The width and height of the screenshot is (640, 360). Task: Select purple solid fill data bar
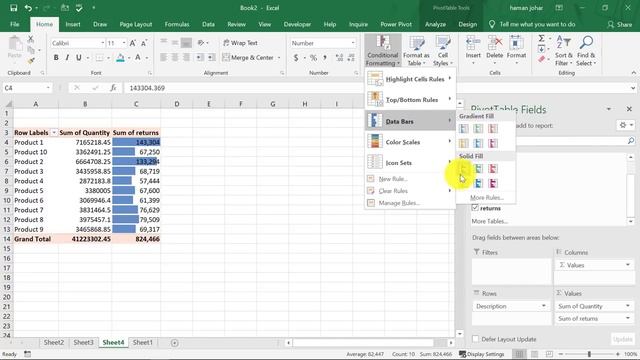click(493, 183)
